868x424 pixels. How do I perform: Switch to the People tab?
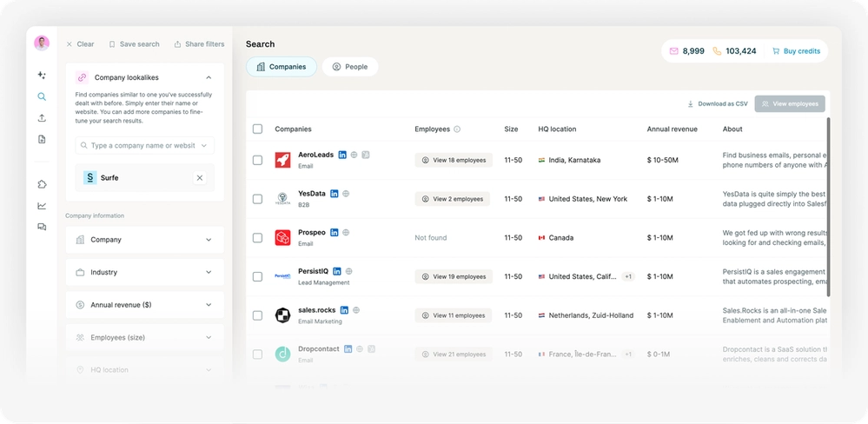[350, 66]
